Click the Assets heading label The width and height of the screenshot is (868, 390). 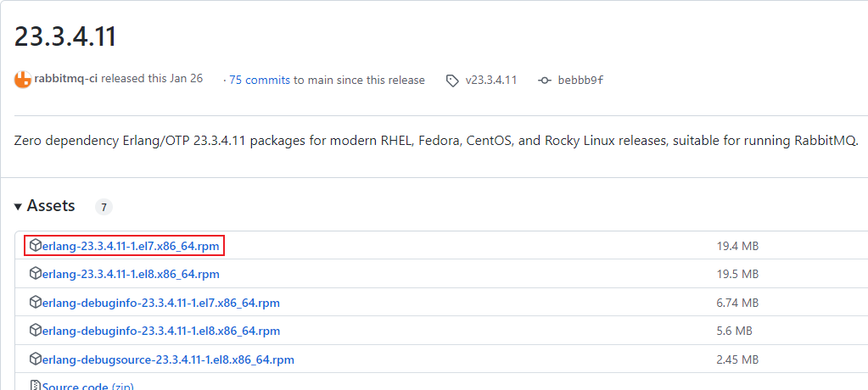point(50,206)
